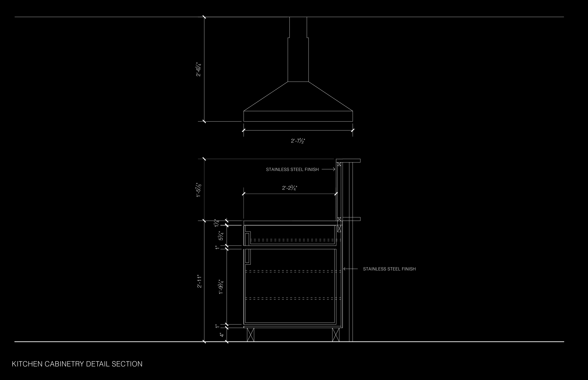Click the Kitchen Cabinetry Detail Section title
Image resolution: width=588 pixels, height=380 pixels.
(x=77, y=364)
